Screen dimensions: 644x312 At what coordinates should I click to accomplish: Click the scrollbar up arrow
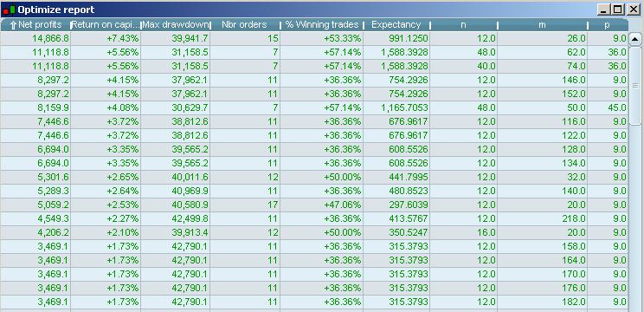point(635,40)
